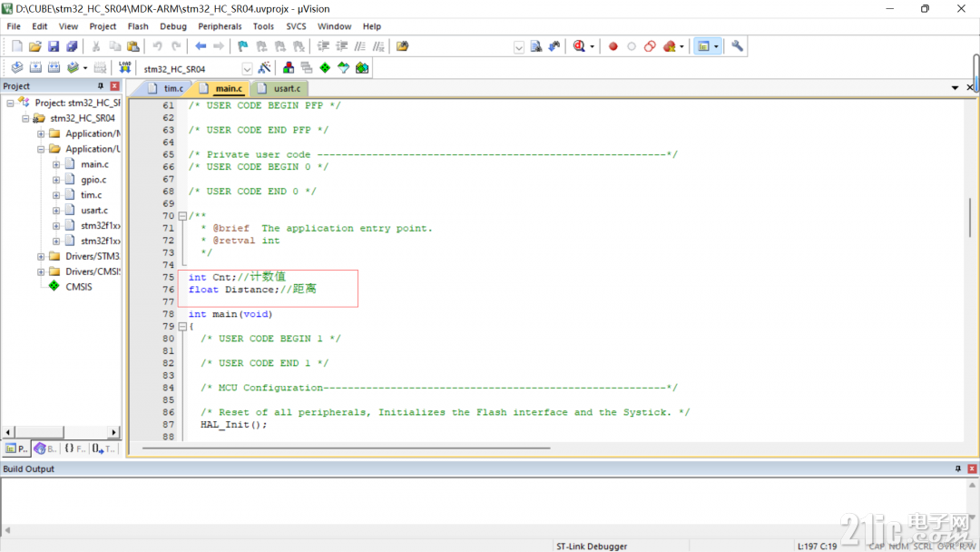Click the incremental find icon
Viewport: 980px width, 552px height.
[554, 46]
